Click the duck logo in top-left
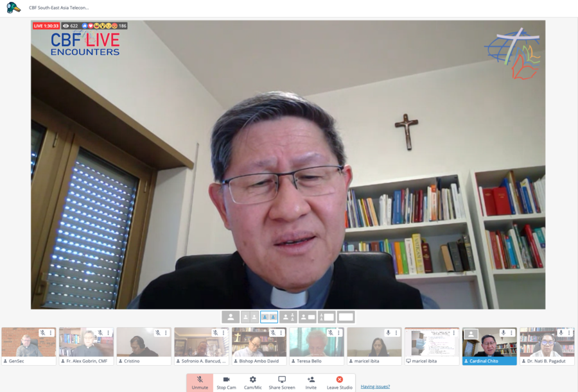 point(13,8)
